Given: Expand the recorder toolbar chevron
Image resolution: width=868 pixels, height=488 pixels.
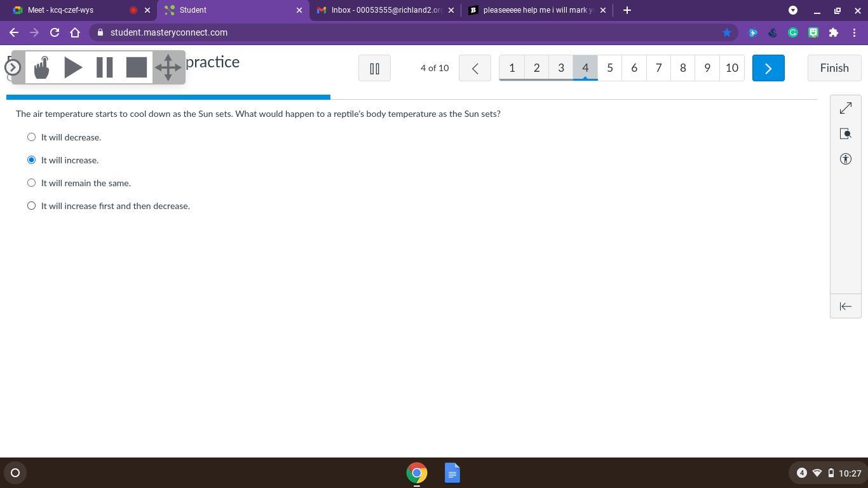Looking at the screenshot, I should [13, 67].
